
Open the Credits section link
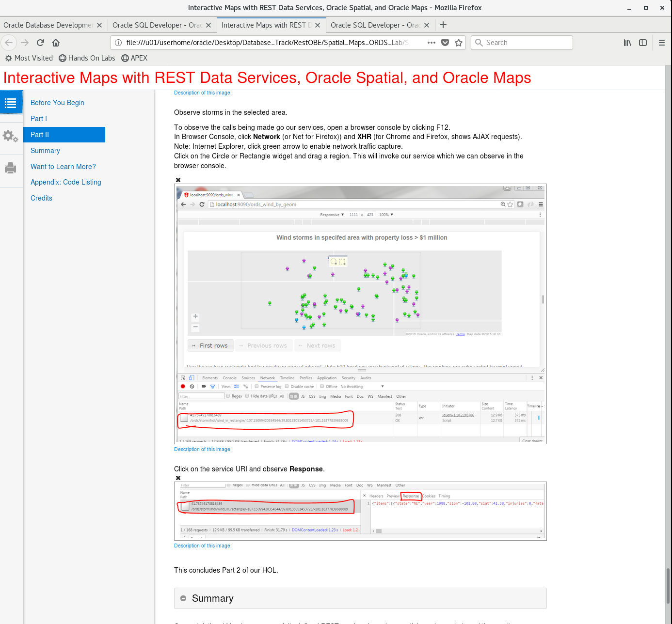coord(41,198)
